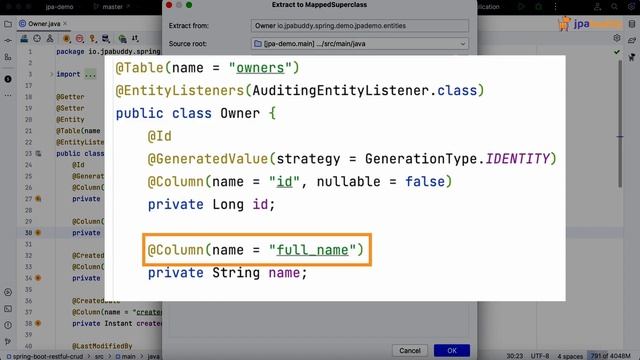Open the master branch dropdown
This screenshot has width=640, height=360.
coord(111,7)
